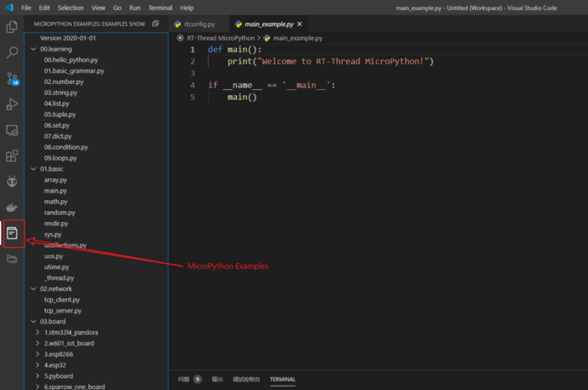Select the main_example.py editor tab
The image size is (588, 390).
(x=269, y=24)
